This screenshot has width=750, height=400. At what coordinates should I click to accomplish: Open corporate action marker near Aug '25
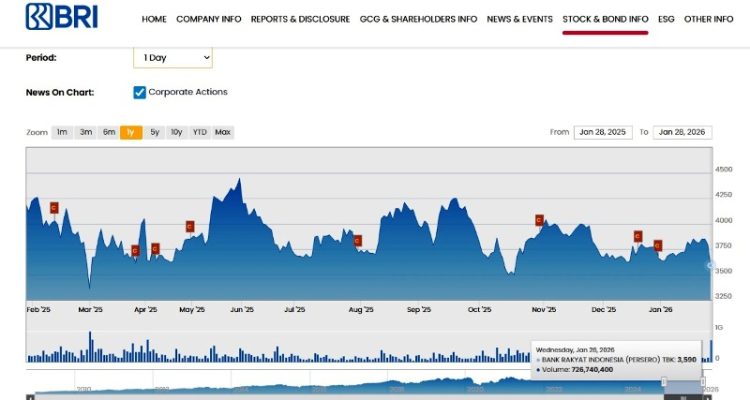[357, 240]
